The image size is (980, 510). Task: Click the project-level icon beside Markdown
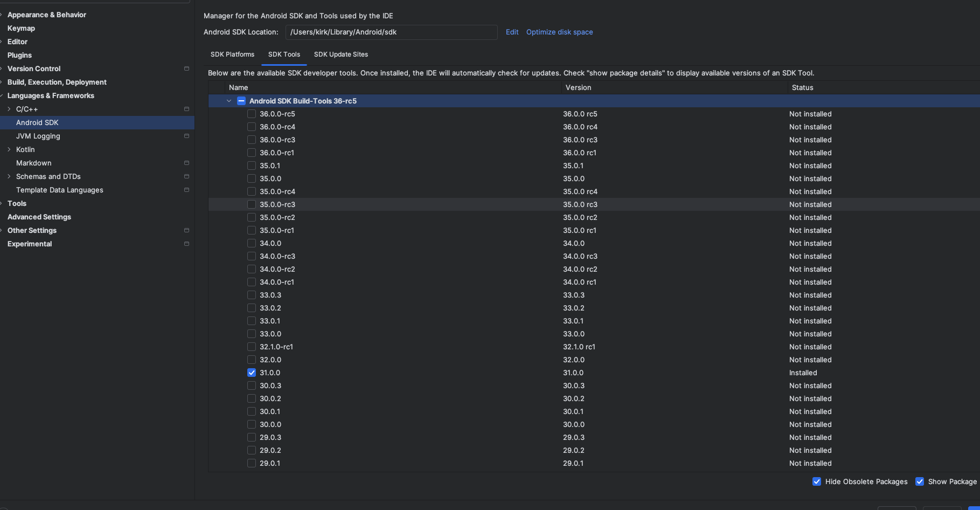pyautogui.click(x=186, y=163)
